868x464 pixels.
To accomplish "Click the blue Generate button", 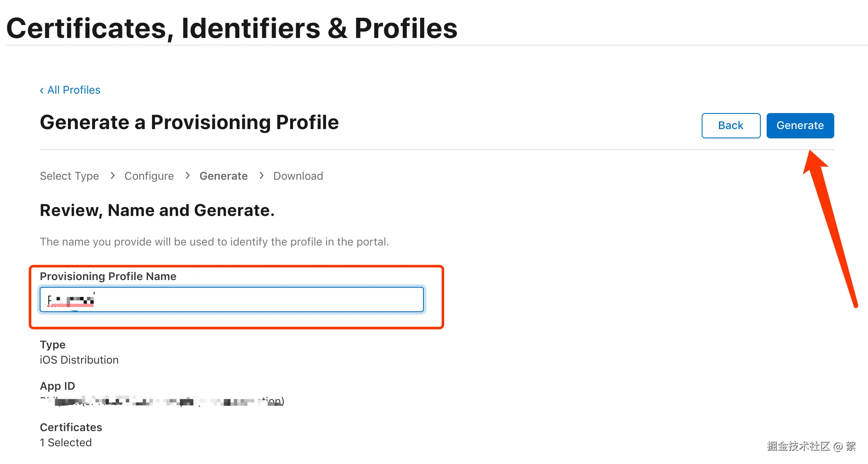I will [x=800, y=125].
